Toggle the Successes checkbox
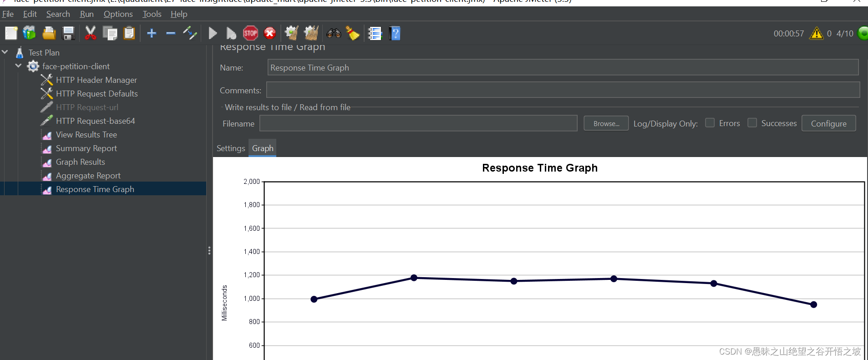The image size is (868, 360). [752, 123]
